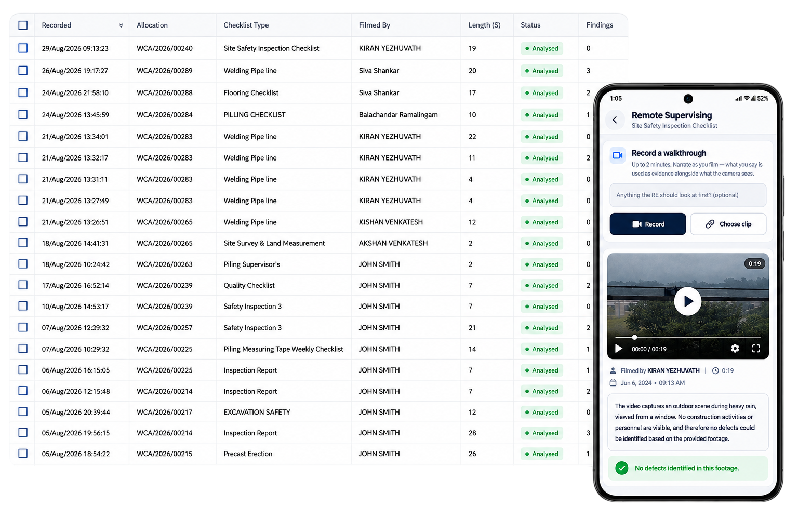
Task: Check the 05/Aug/2026 18:54:22 row checkbox
Action: [23, 453]
